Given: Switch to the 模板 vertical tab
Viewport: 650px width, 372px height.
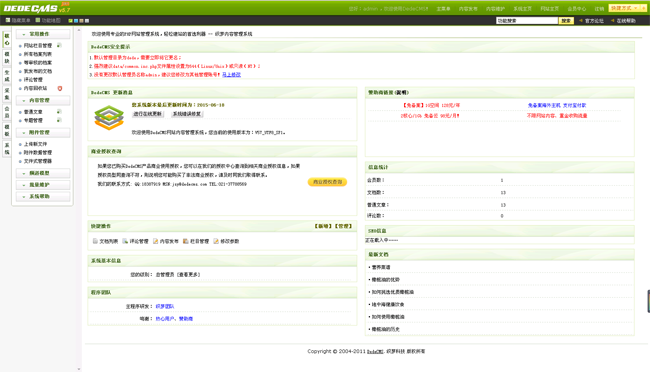Looking at the screenshot, I should (7, 130).
